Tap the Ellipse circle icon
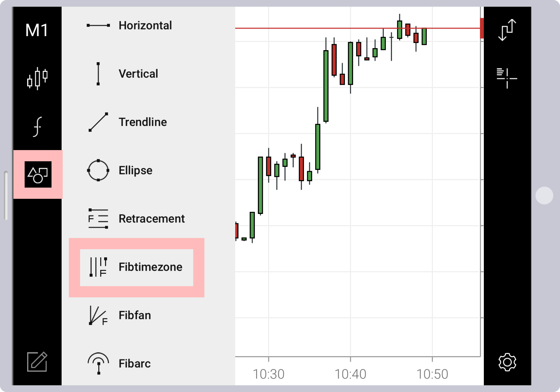Screen dimensions: 560x392 pos(98,170)
